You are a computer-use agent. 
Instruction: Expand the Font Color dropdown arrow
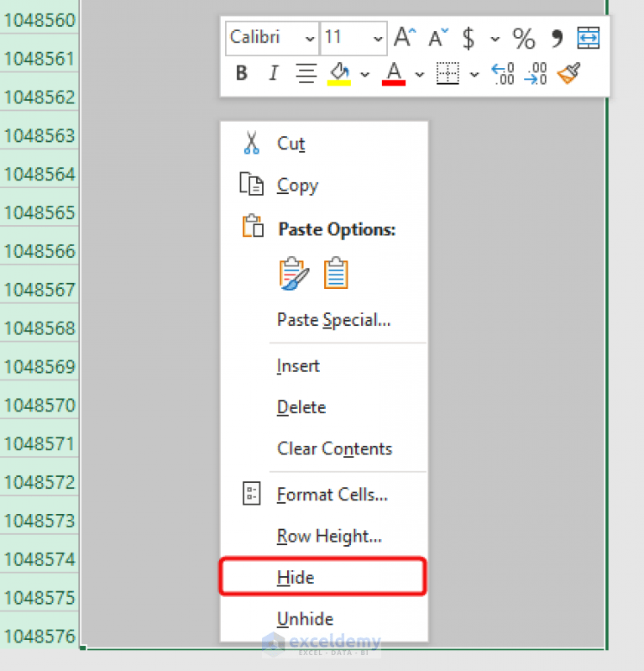click(420, 75)
